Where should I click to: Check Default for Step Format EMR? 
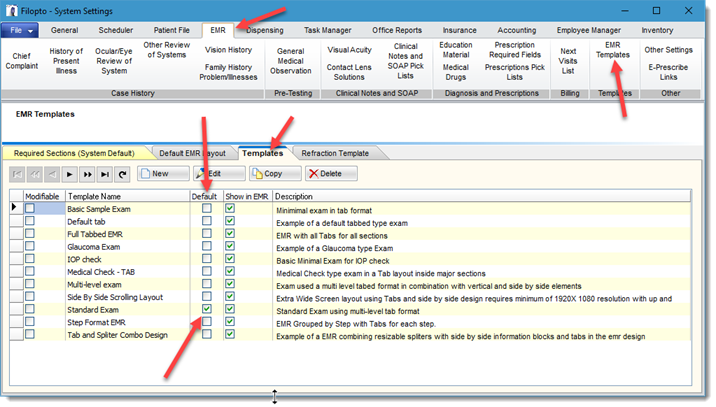coord(207,322)
